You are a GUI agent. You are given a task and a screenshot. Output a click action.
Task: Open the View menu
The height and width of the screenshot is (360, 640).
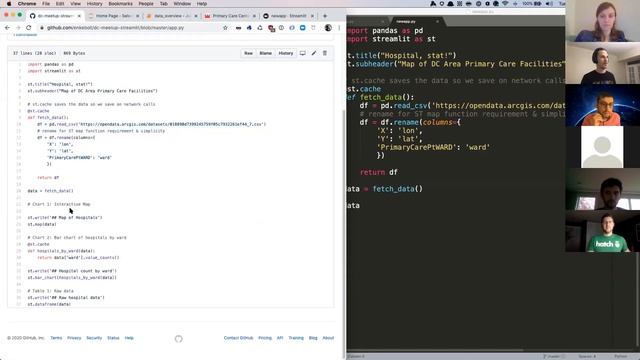pyautogui.click(x=76, y=4)
